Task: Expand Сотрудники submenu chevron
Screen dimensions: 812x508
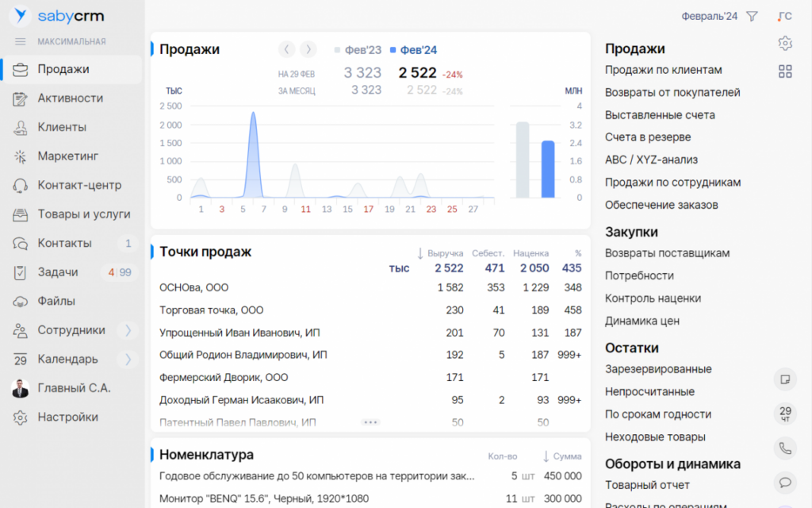Action: click(128, 331)
